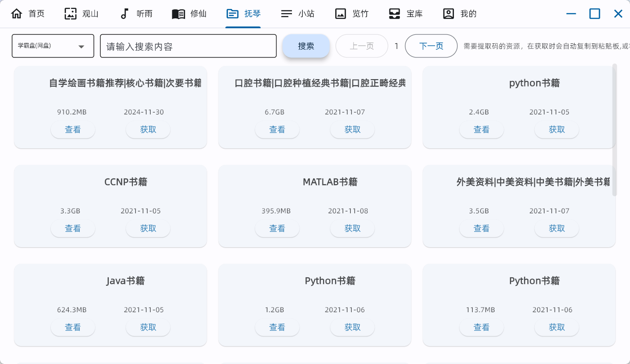630x364 pixels.
Task: Click 获取 on the 口腔书籍 card
Action: coord(353,129)
